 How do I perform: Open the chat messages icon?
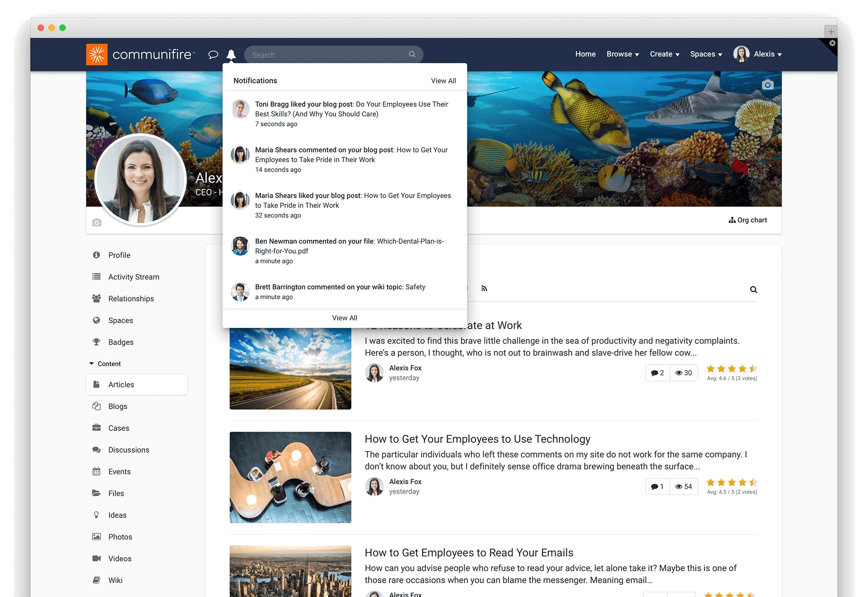pyautogui.click(x=213, y=55)
